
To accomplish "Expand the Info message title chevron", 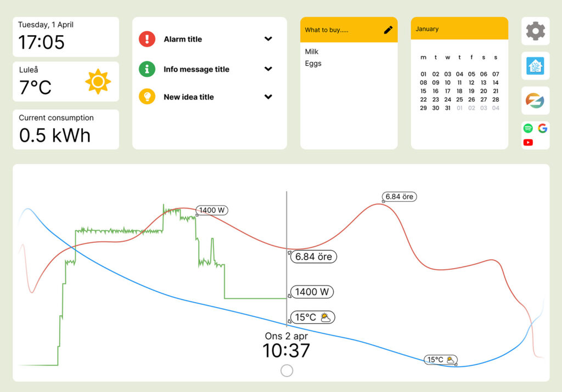I will (268, 69).
